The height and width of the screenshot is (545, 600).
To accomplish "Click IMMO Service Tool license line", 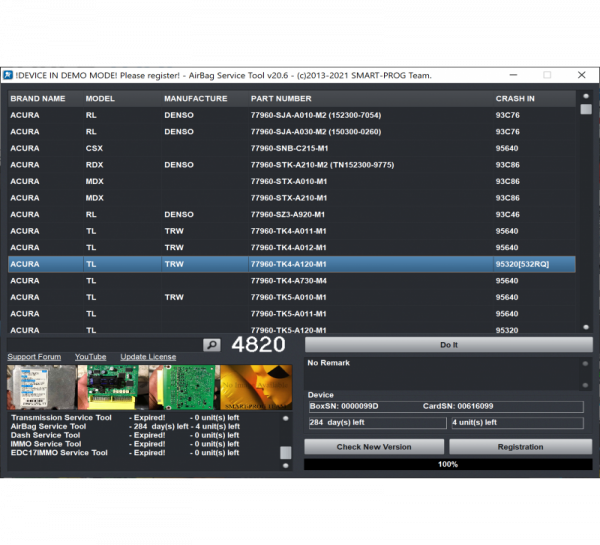I will pos(125,444).
